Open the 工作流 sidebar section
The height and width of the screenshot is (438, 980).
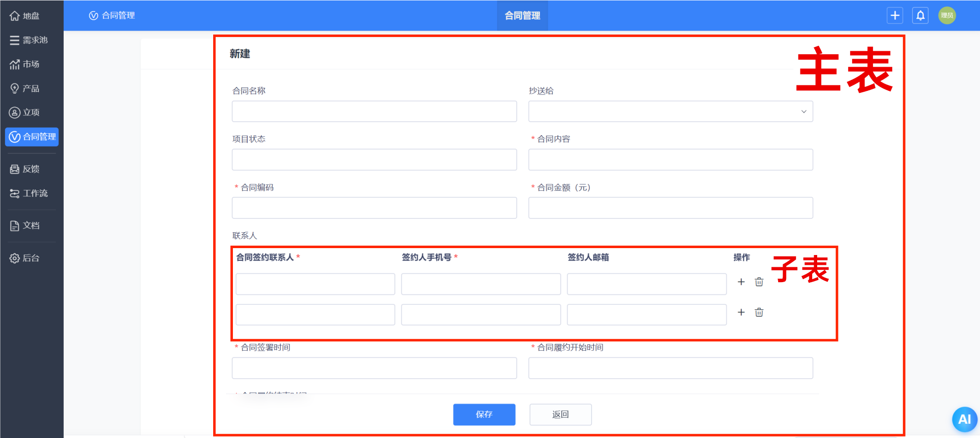pyautogui.click(x=29, y=193)
